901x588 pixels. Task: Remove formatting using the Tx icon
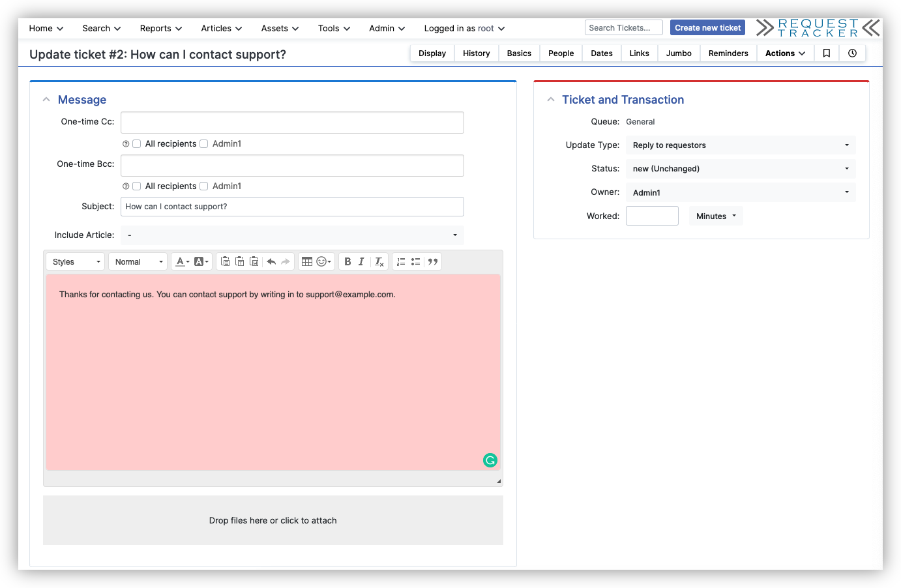click(x=379, y=261)
